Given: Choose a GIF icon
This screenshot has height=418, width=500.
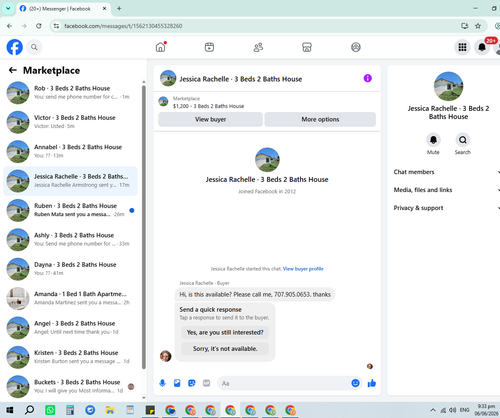Looking at the screenshot, I should 206,383.
